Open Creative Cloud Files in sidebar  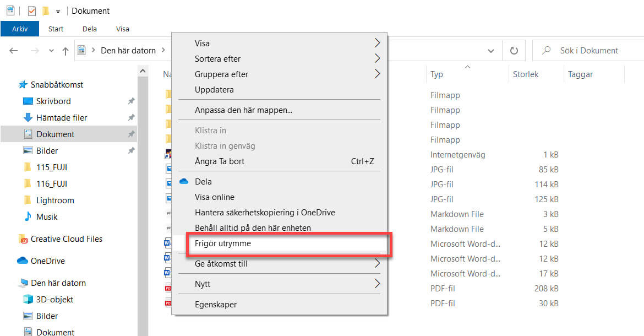66,239
